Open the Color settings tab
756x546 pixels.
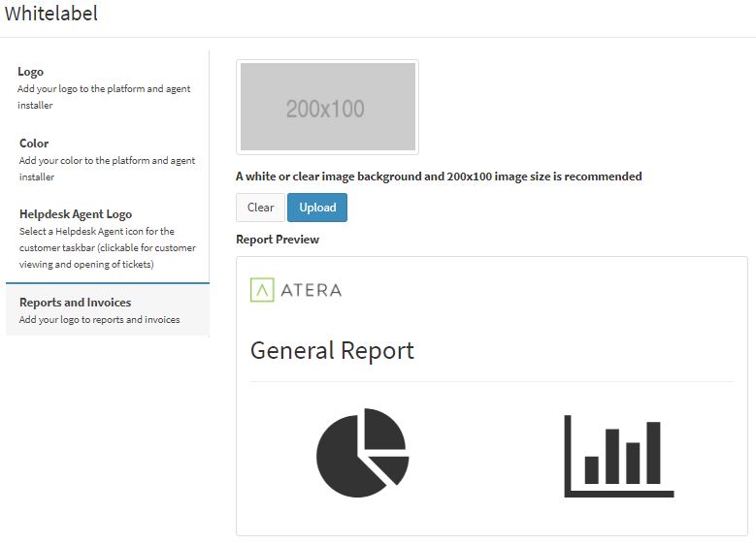pos(108,159)
